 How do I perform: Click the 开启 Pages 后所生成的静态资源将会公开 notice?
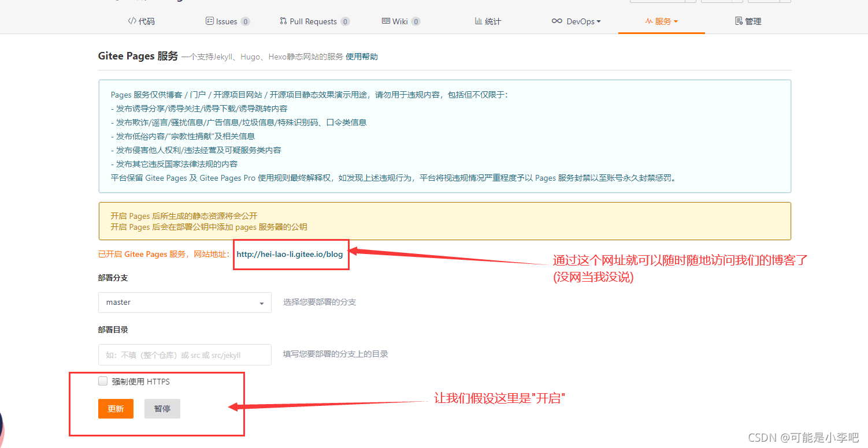[184, 216]
